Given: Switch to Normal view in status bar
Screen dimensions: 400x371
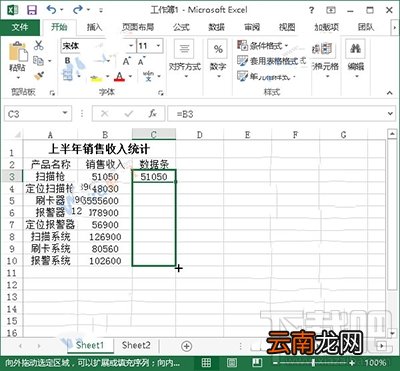Looking at the screenshot, I should coord(206,363).
